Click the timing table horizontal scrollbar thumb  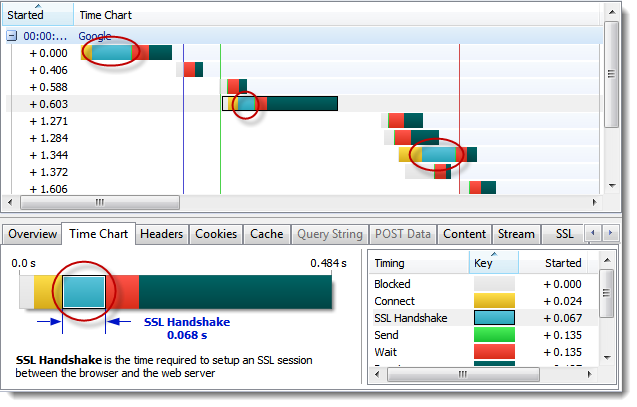463,374
